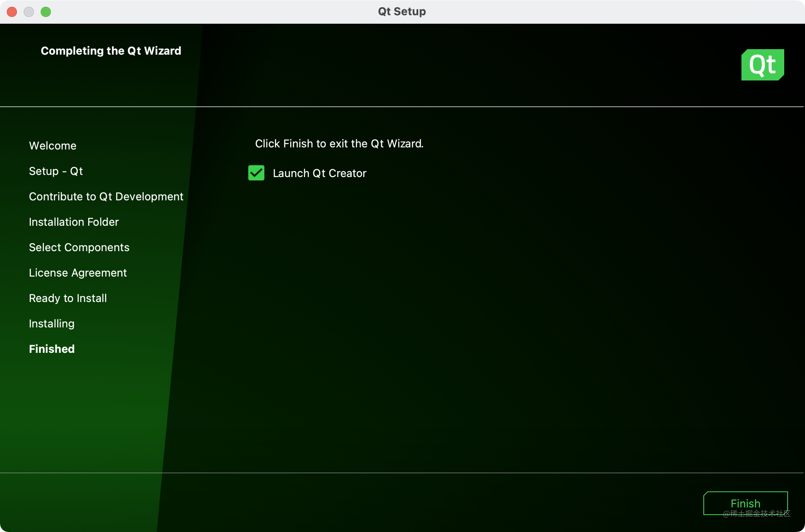Select the Finished step in sidebar
The height and width of the screenshot is (532, 805).
tap(52, 349)
